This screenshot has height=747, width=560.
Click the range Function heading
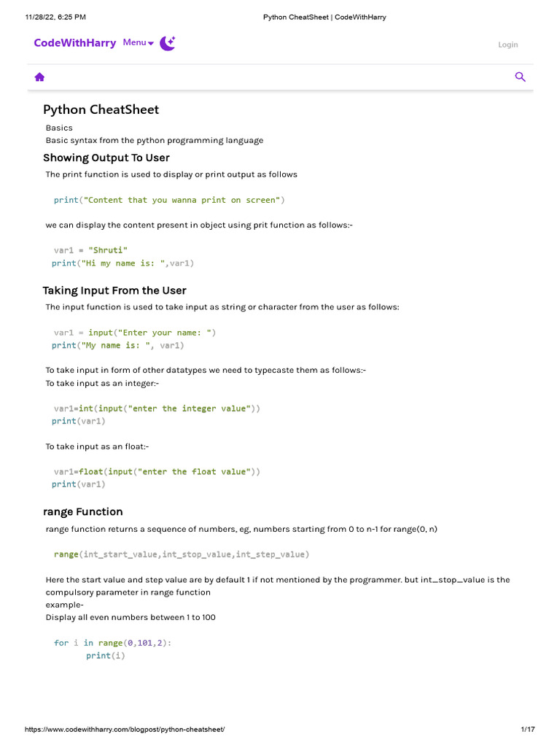[x=83, y=511]
